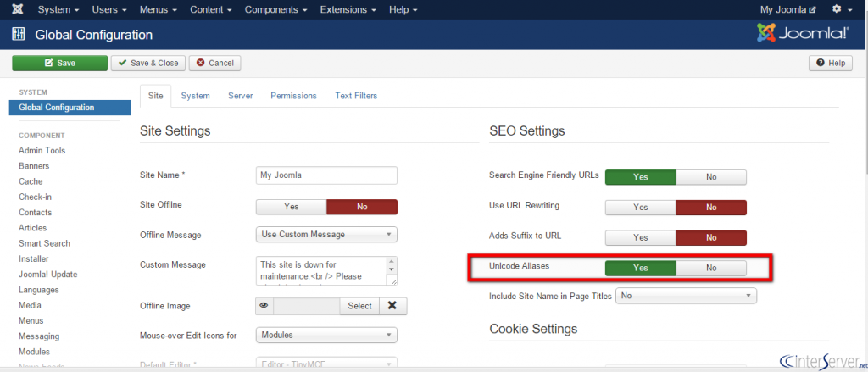Open Installer component settings
The image size is (868, 372).
(x=33, y=259)
